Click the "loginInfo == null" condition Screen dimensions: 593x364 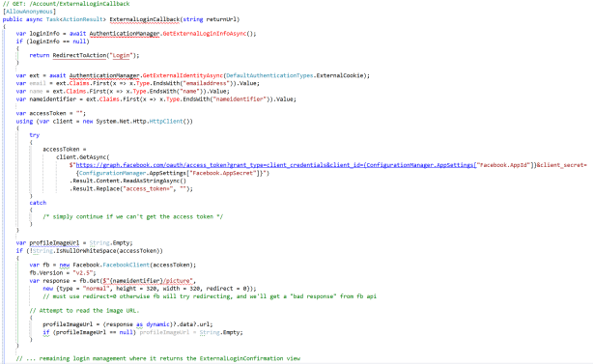tap(58, 42)
